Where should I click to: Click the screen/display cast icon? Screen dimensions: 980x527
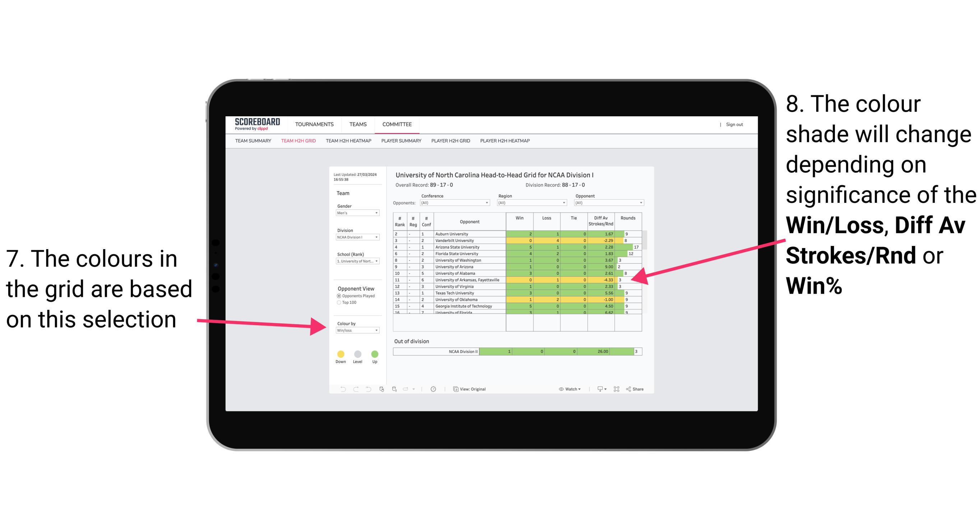coord(599,389)
